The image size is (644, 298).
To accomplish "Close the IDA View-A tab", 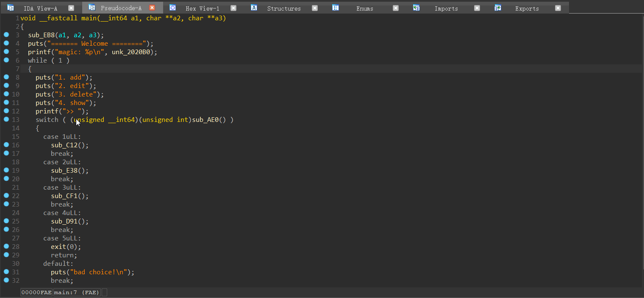I will (x=71, y=8).
